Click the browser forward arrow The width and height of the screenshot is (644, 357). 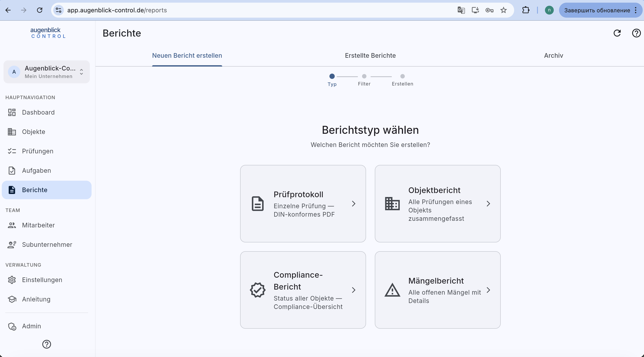(x=24, y=10)
